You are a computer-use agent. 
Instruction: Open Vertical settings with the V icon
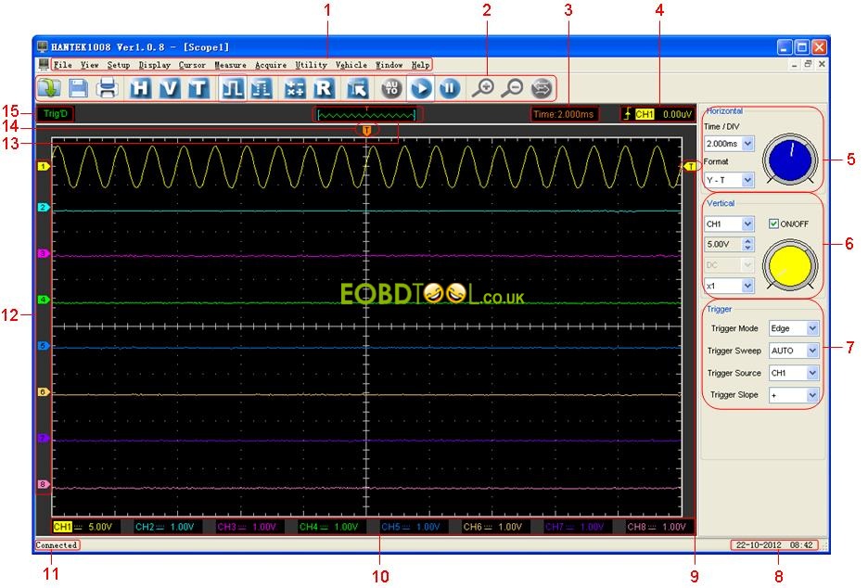click(x=170, y=88)
